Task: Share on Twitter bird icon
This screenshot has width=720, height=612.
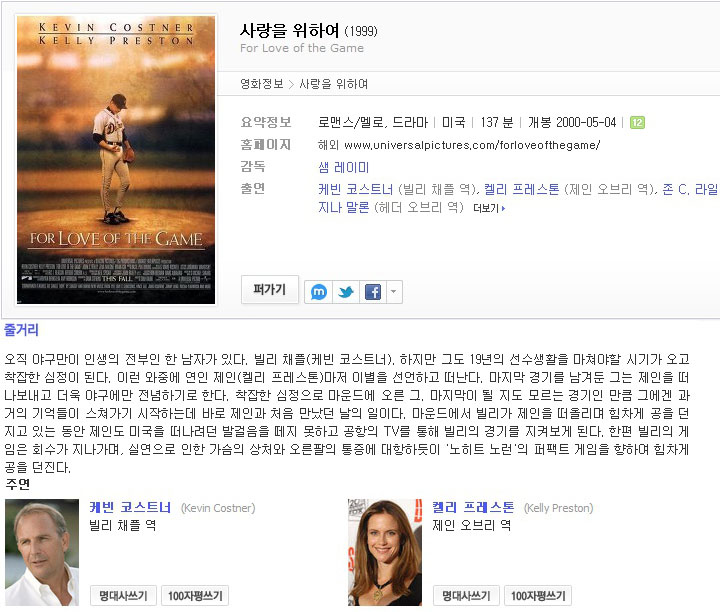Action: tap(346, 292)
